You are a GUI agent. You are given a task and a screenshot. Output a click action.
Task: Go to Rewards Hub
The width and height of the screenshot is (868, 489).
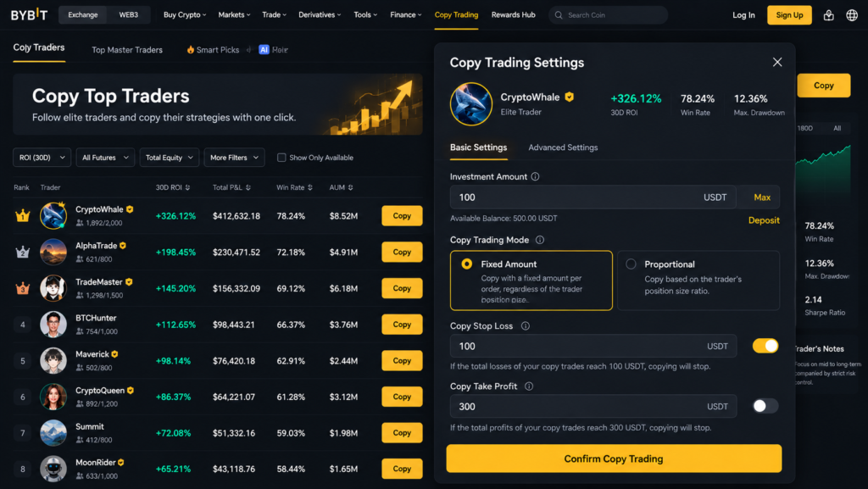tap(513, 15)
